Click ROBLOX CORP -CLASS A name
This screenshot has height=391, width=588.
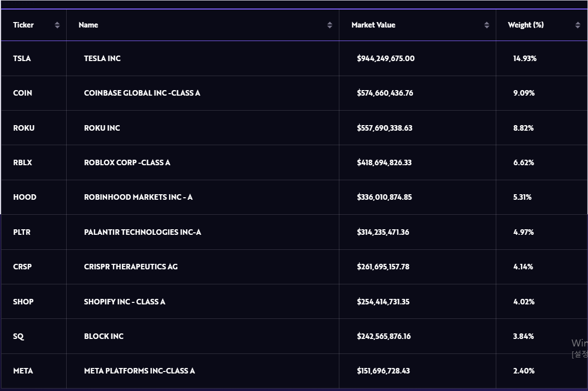(x=127, y=163)
